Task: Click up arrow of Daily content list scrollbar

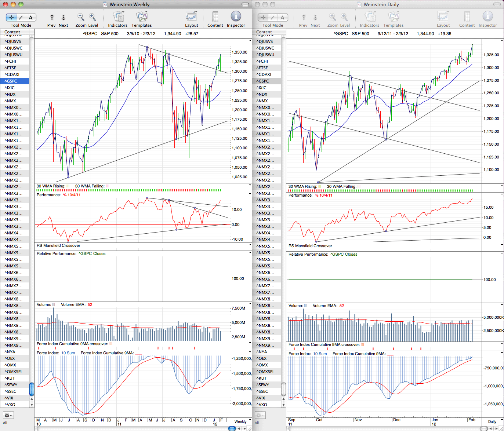Action: point(283,399)
